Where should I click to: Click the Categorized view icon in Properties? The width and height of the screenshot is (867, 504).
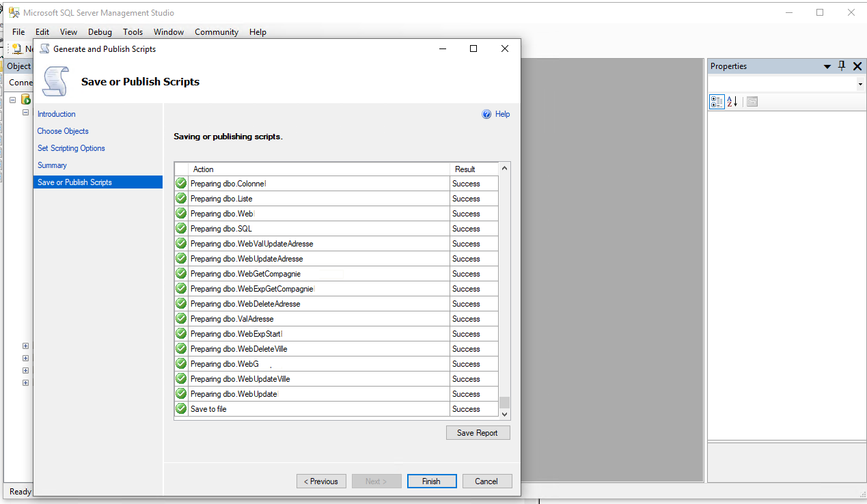pyautogui.click(x=717, y=102)
